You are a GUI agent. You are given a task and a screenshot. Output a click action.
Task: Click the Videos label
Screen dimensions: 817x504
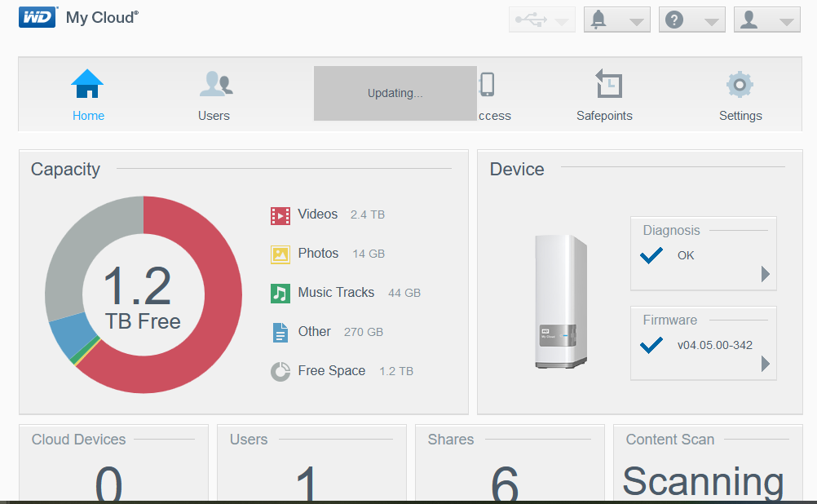coord(318,214)
